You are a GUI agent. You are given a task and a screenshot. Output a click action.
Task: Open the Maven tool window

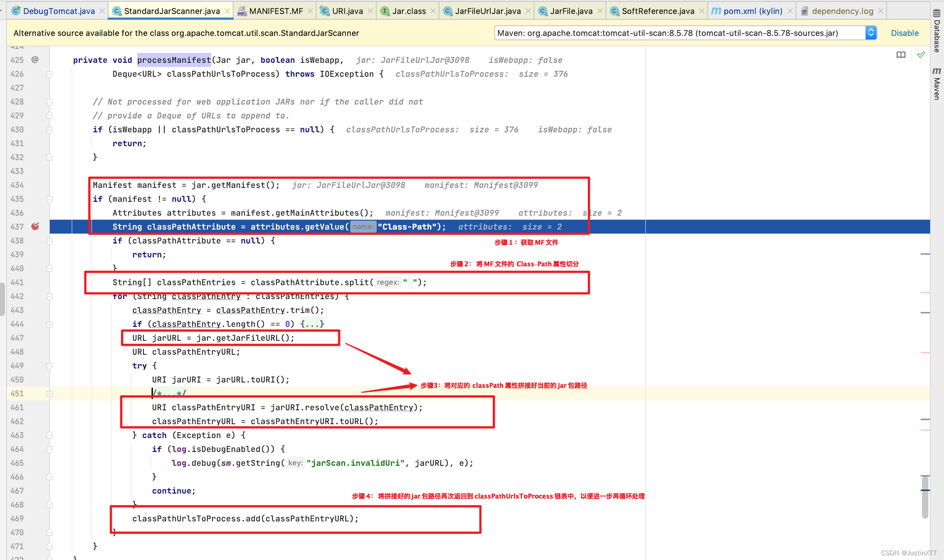pyautogui.click(x=937, y=84)
